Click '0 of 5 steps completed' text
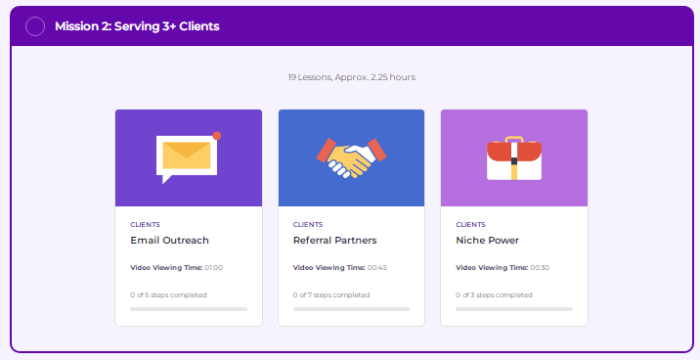 click(x=168, y=295)
